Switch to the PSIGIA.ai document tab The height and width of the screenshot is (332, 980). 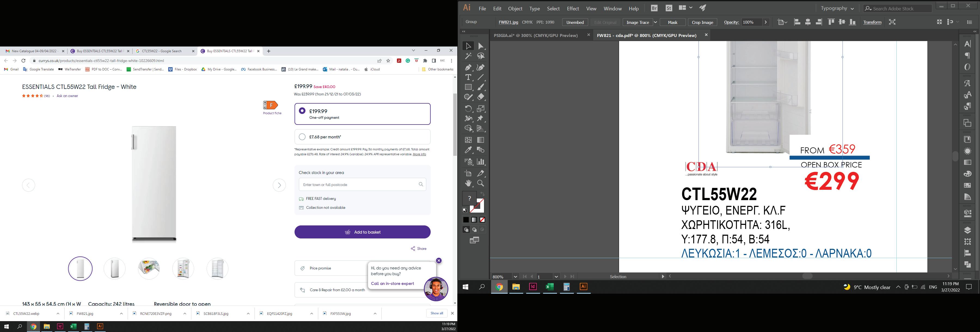pyautogui.click(x=535, y=35)
